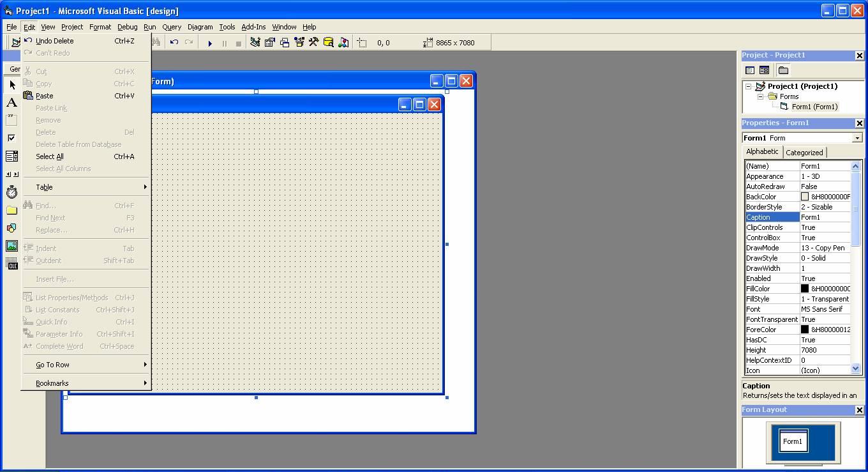
Task: Open the Debug menu
Action: pos(127,27)
